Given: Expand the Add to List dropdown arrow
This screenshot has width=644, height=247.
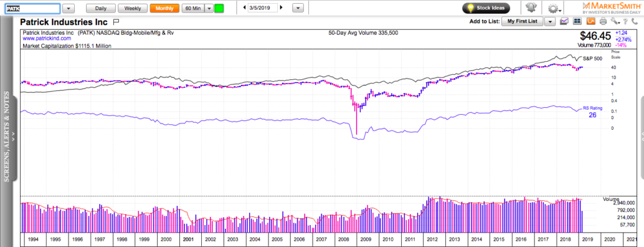Looking at the screenshot, I should pos(550,21).
